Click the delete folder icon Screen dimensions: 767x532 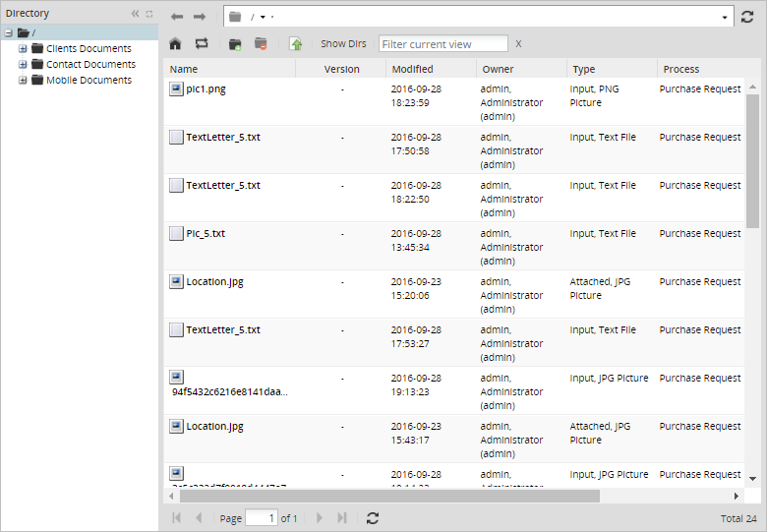[x=261, y=44]
